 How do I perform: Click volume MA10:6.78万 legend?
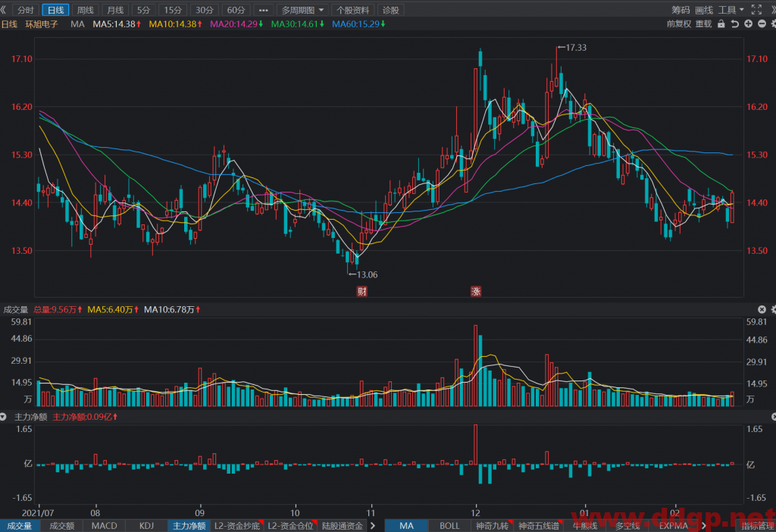172,309
